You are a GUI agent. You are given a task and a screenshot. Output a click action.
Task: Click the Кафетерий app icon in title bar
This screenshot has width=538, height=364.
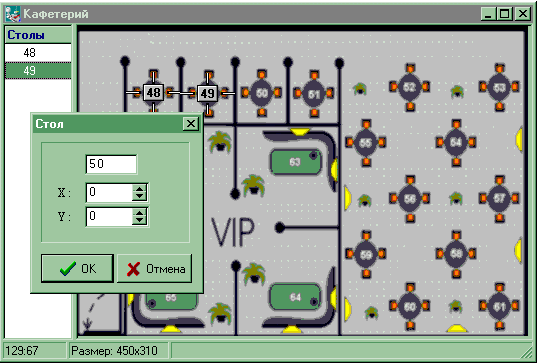13,14
